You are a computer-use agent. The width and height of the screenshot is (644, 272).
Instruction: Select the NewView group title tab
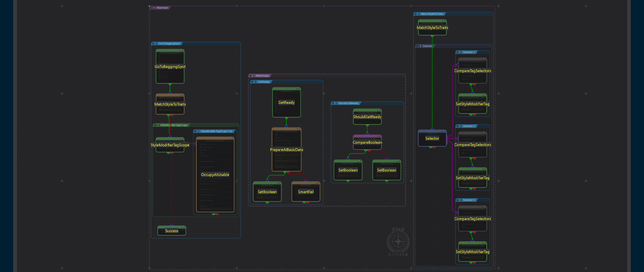pyautogui.click(x=162, y=8)
